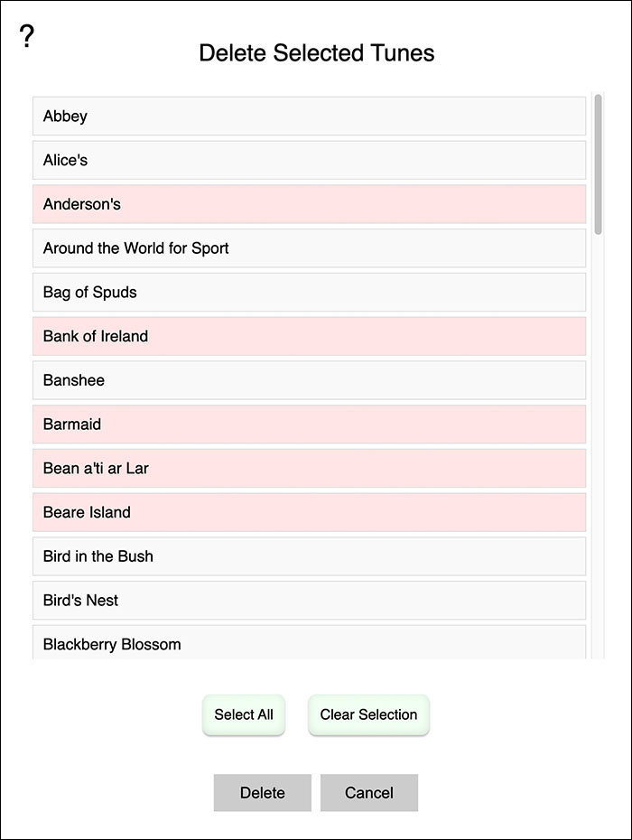The height and width of the screenshot is (840, 632).
Task: Select the Alice's tune row
Action: [x=309, y=161]
